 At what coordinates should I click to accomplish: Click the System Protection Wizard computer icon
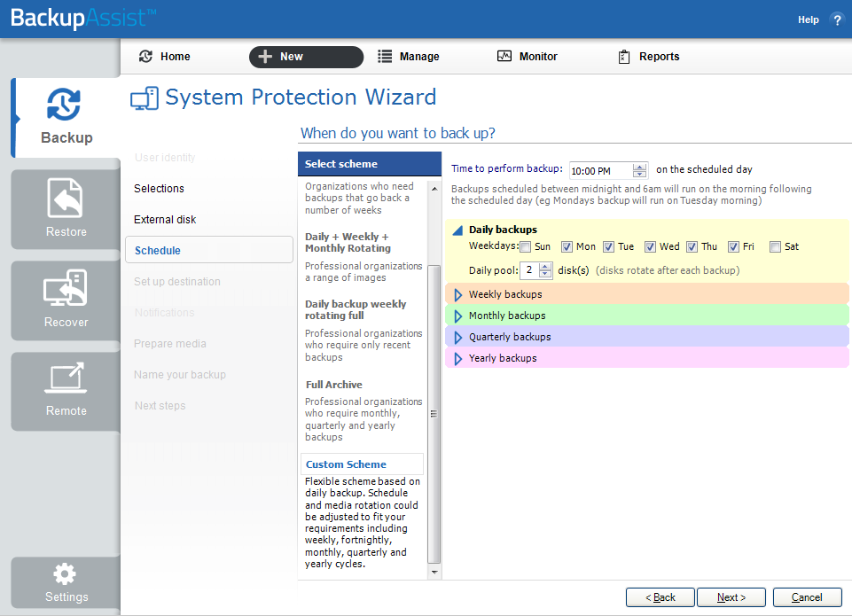145,98
